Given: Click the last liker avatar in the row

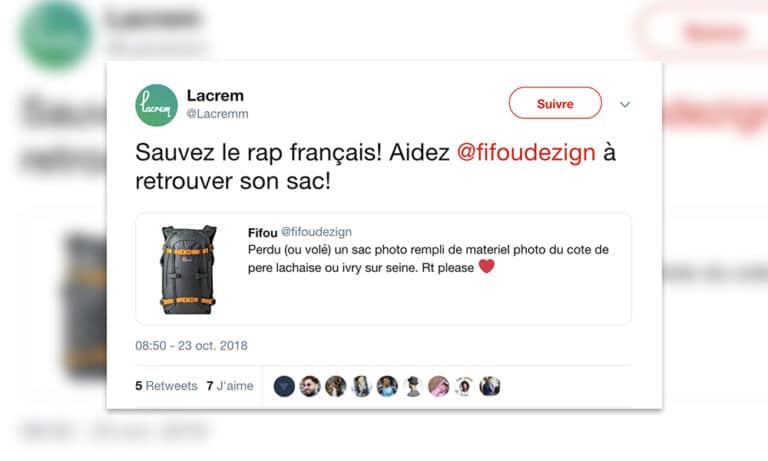Looking at the screenshot, I should (x=490, y=387).
